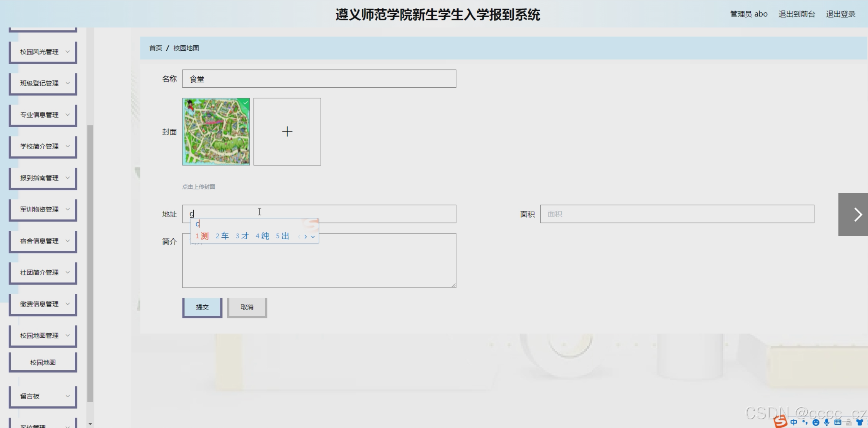Select candidate 2 车 in IME popup
868x428 pixels.
(x=222, y=236)
